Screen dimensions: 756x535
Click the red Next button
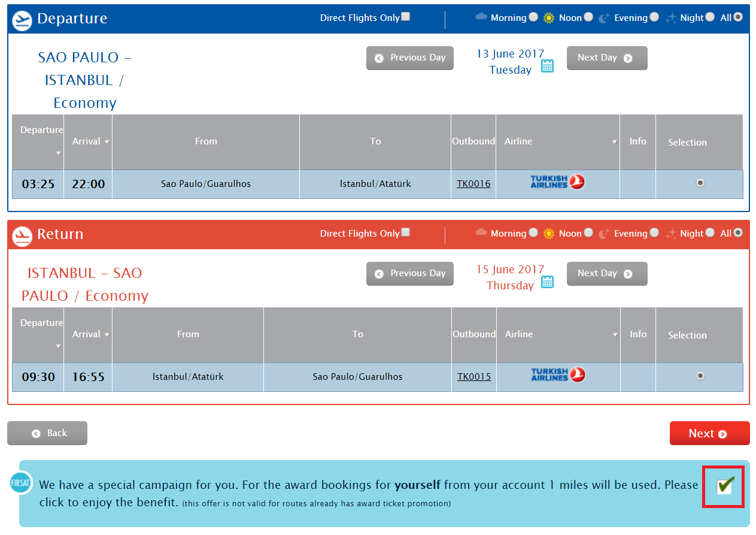(709, 433)
